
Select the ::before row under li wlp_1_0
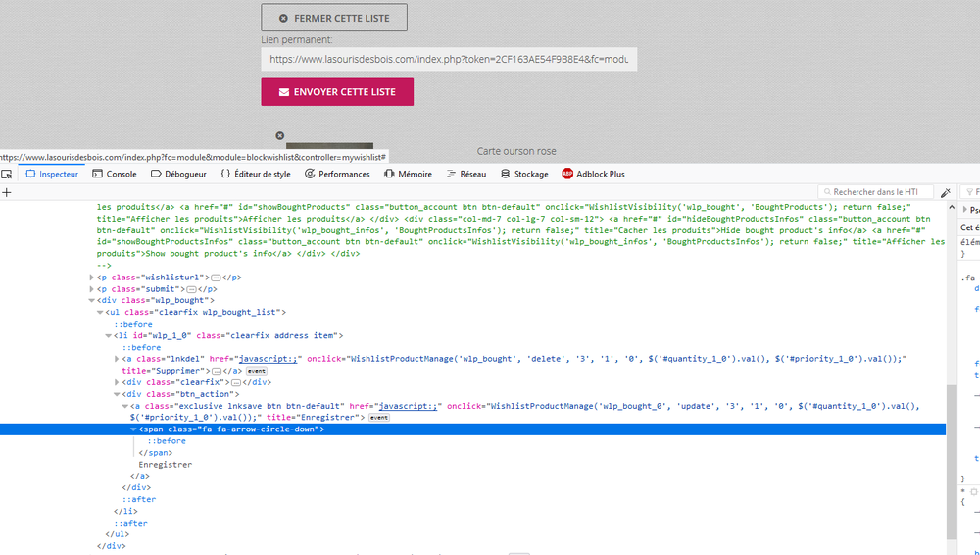pyautogui.click(x=141, y=348)
